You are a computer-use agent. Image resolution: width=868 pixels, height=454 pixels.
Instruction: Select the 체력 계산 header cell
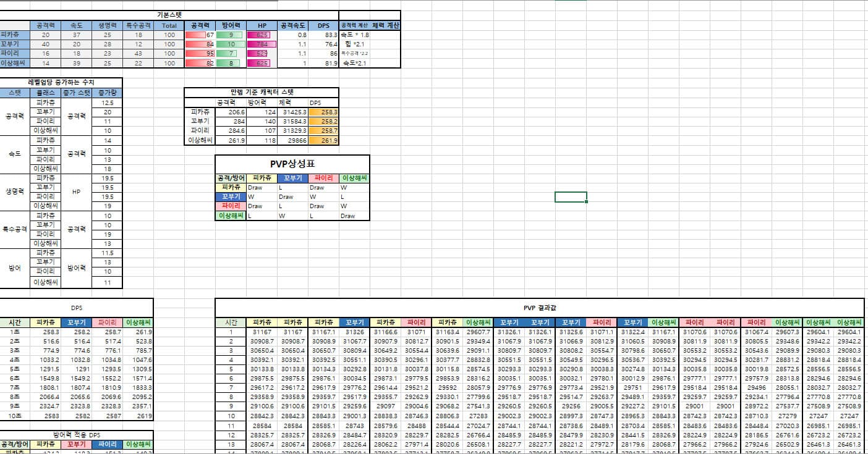click(385, 25)
